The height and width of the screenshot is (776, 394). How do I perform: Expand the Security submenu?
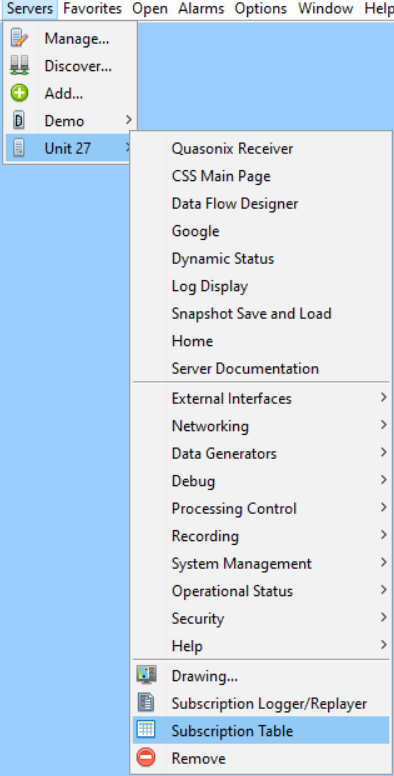click(261, 618)
